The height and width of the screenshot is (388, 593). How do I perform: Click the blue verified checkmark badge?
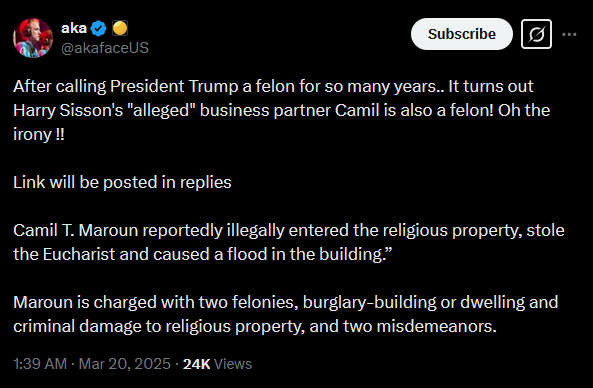coord(99,29)
